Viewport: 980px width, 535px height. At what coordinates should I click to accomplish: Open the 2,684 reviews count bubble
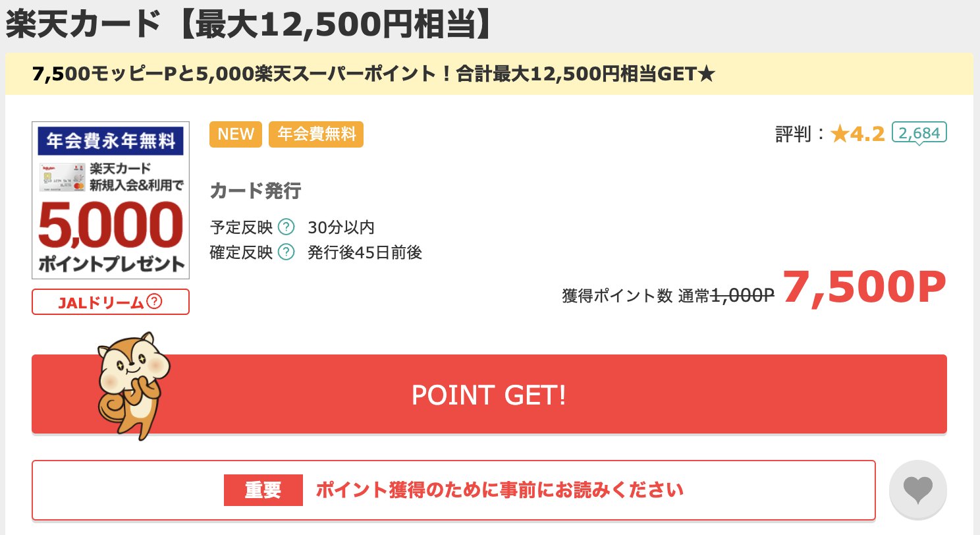(919, 133)
